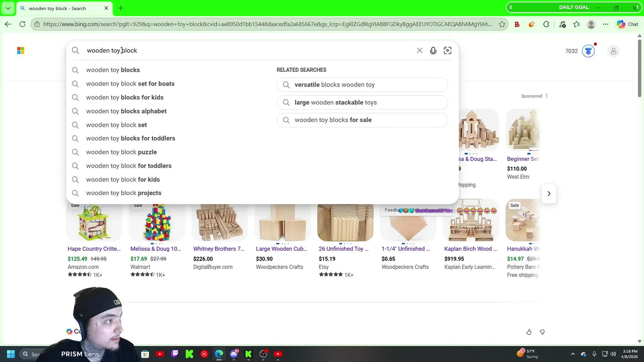The height and width of the screenshot is (362, 644).
Task: Open Hape Country Critters product link
Action: pyautogui.click(x=94, y=249)
